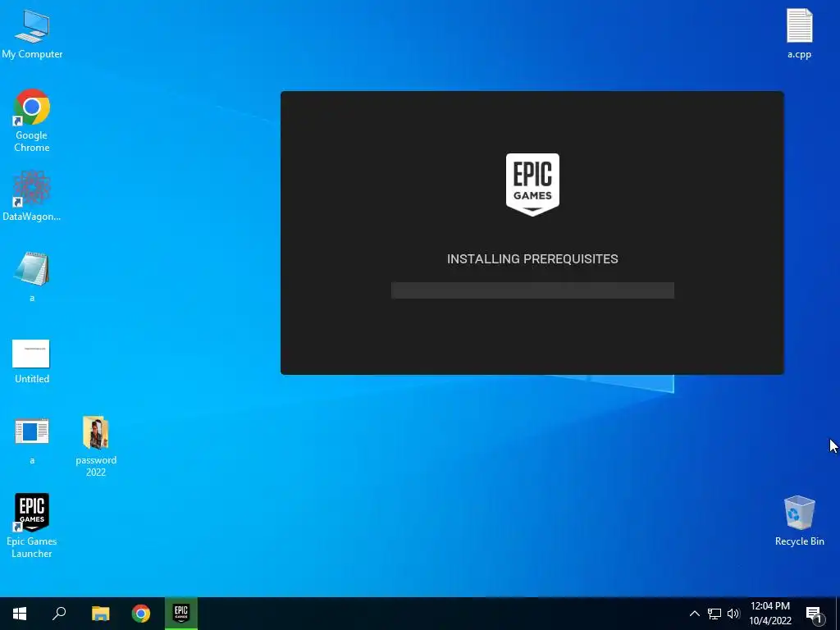
Task: Select the Epic Games Launcher desktop shortcut
Action: [32, 526]
